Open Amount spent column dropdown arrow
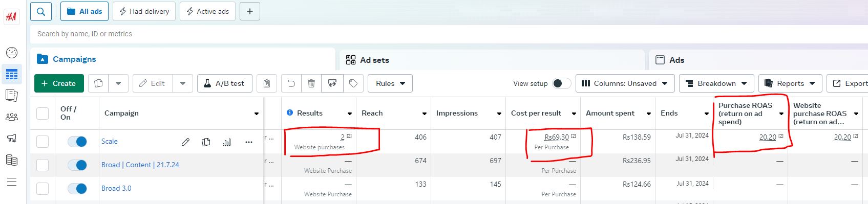The height and width of the screenshot is (204, 868). (x=649, y=114)
